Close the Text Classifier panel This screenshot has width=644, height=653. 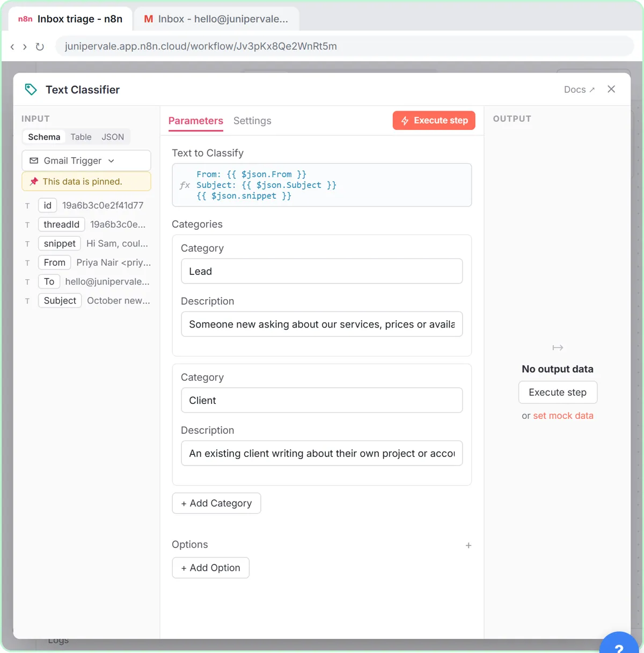pos(611,89)
